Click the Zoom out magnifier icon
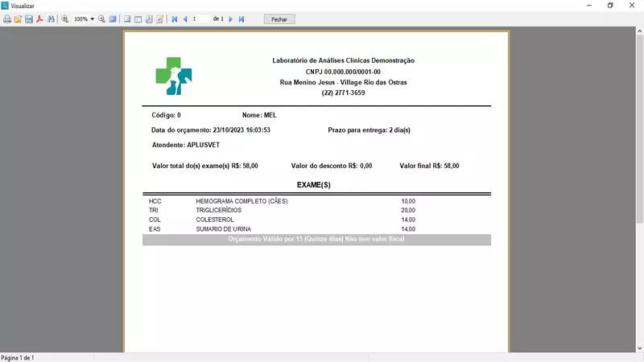This screenshot has height=362, width=644. point(102,19)
